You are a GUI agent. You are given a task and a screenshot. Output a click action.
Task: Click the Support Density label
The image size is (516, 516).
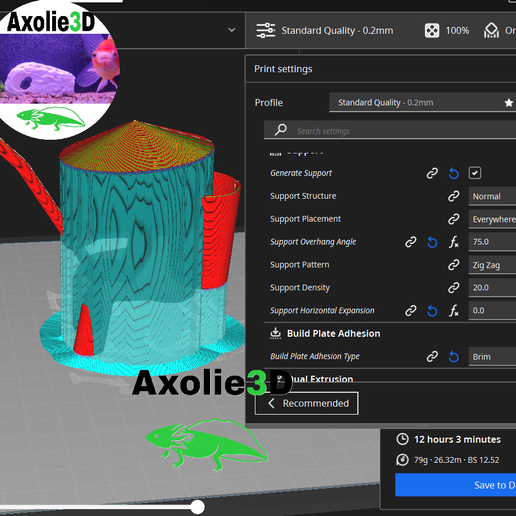pyautogui.click(x=300, y=288)
